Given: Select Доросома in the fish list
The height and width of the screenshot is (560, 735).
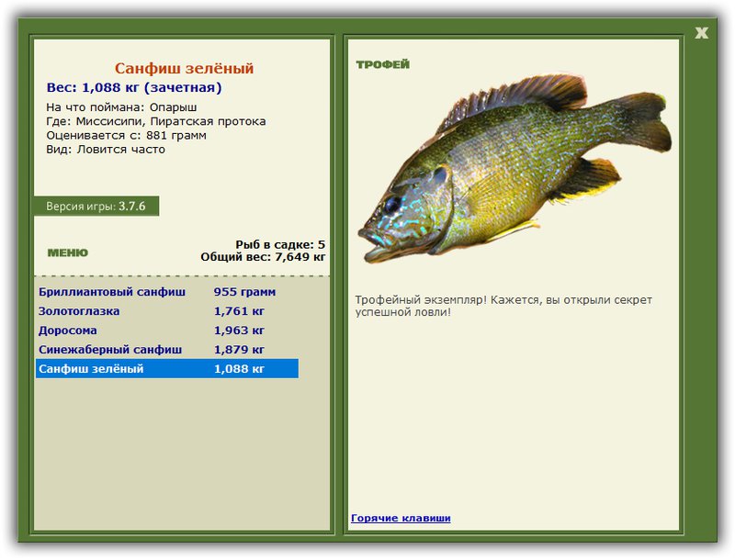Looking at the screenshot, I should coord(167,330).
